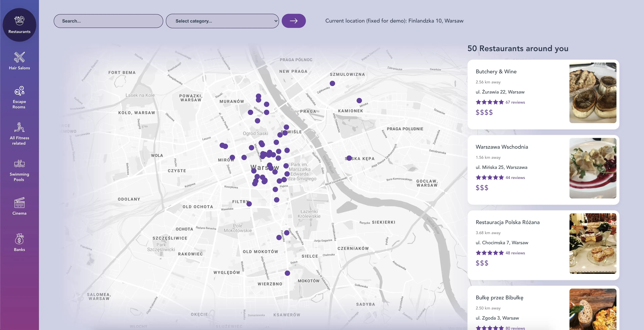Click 67 reviews under Butchery & Wine
Viewport: 644px width, 330px height.
click(x=515, y=102)
